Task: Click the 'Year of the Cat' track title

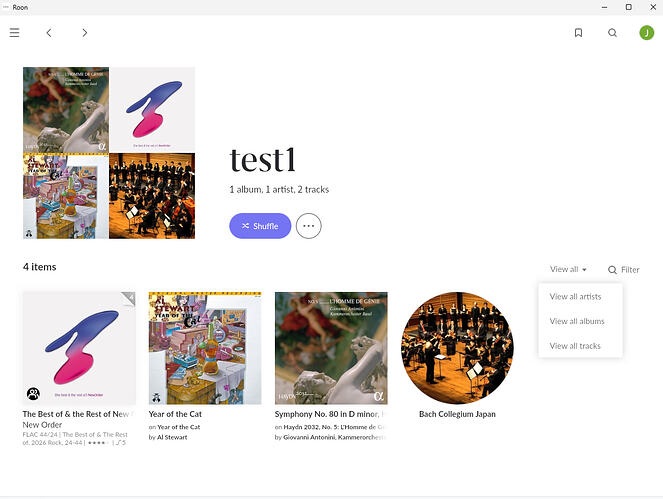Action: click(175, 414)
